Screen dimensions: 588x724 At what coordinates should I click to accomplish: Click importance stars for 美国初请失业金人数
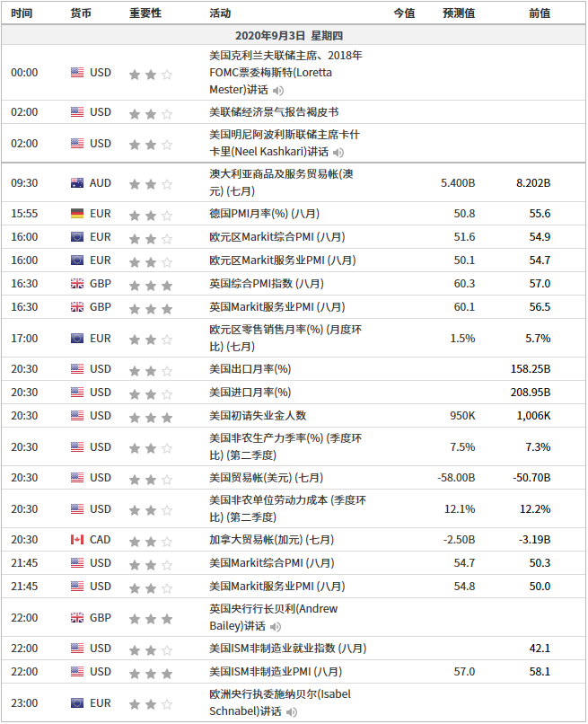point(151,418)
